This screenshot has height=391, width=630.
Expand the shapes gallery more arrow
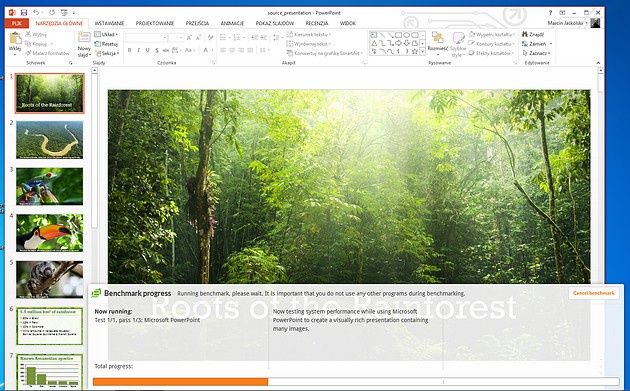(x=422, y=51)
